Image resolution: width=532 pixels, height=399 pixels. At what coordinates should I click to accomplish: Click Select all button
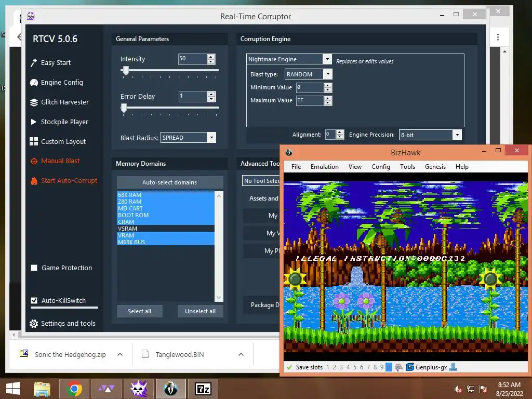click(x=139, y=311)
